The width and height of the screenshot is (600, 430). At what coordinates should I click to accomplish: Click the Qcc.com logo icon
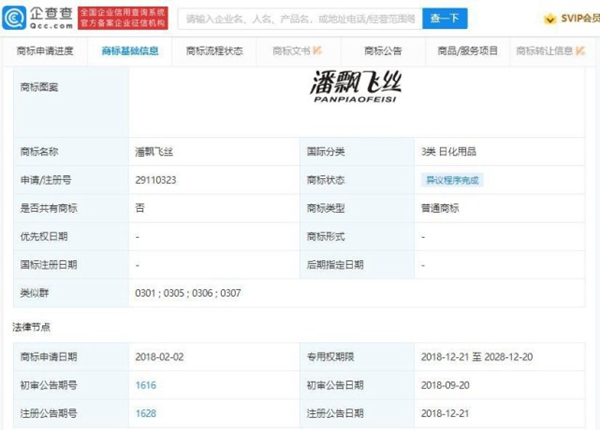(x=14, y=18)
